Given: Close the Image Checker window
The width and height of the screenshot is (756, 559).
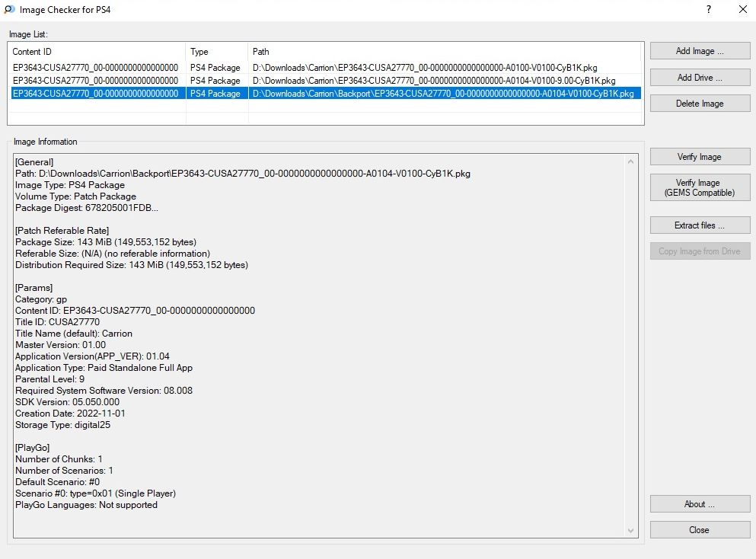Looking at the screenshot, I should 742,9.
